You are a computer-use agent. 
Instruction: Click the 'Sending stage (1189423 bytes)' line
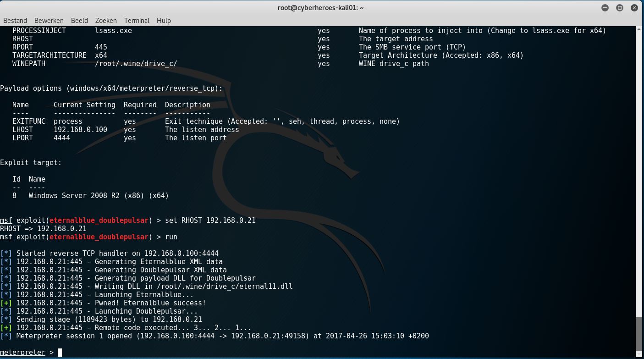tap(101, 320)
